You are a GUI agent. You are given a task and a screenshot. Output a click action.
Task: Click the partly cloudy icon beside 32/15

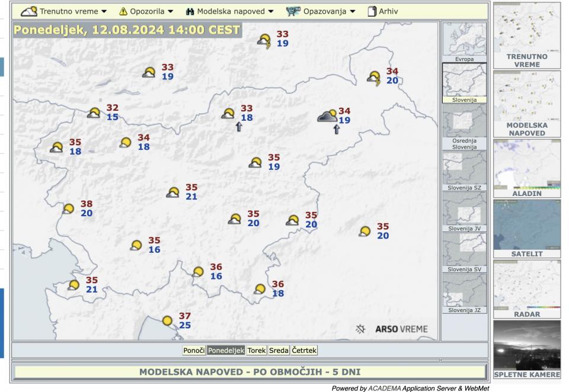coord(94,113)
